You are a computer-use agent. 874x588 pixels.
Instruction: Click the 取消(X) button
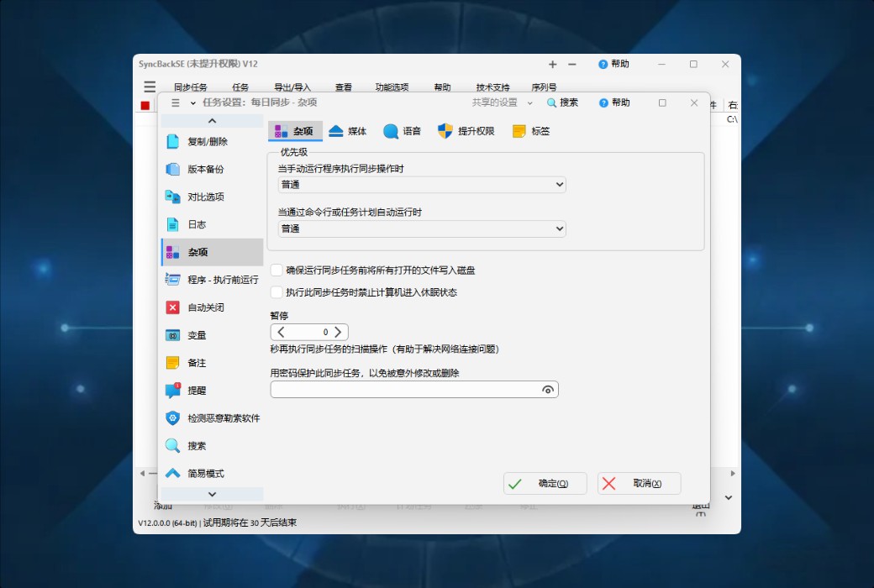(639, 483)
